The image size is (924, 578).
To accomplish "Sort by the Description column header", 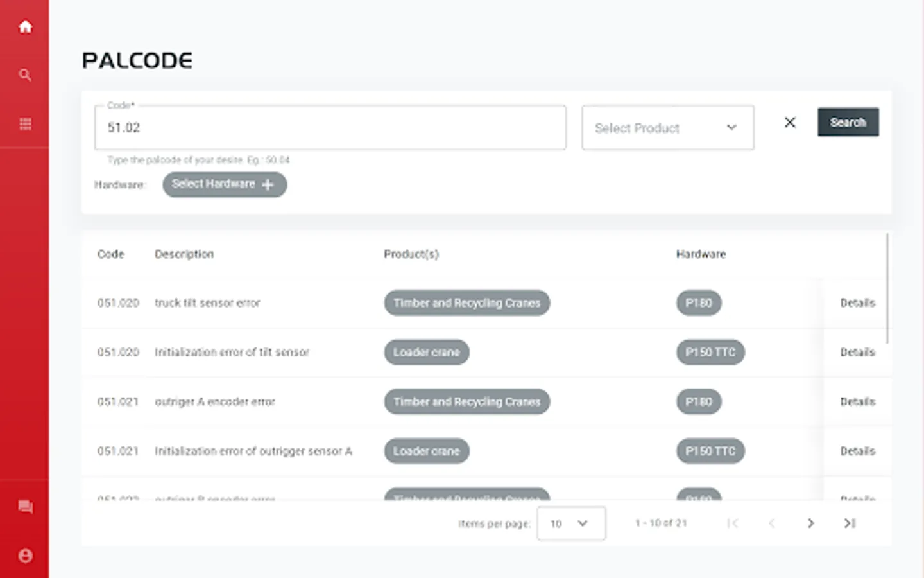I will pyautogui.click(x=184, y=254).
